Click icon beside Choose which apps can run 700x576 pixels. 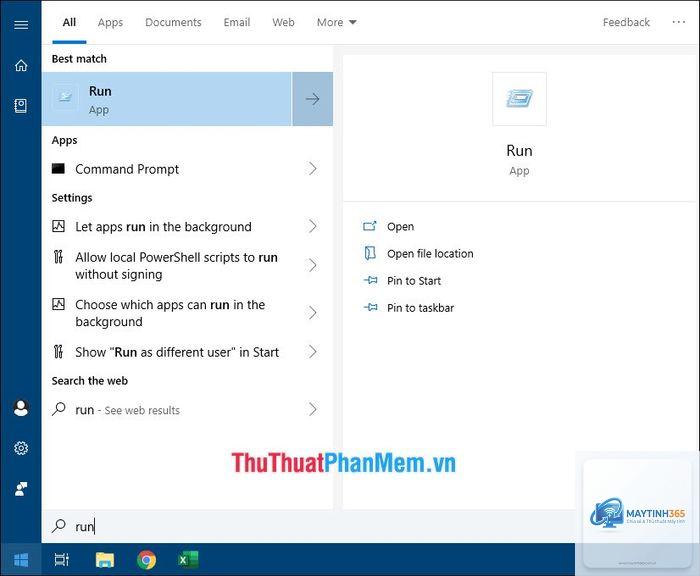pyautogui.click(x=58, y=304)
